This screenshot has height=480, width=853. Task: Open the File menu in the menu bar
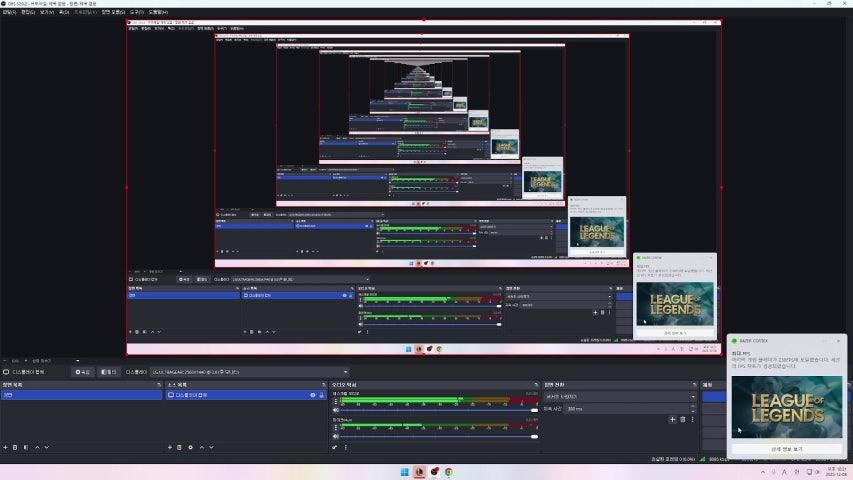[8, 12]
